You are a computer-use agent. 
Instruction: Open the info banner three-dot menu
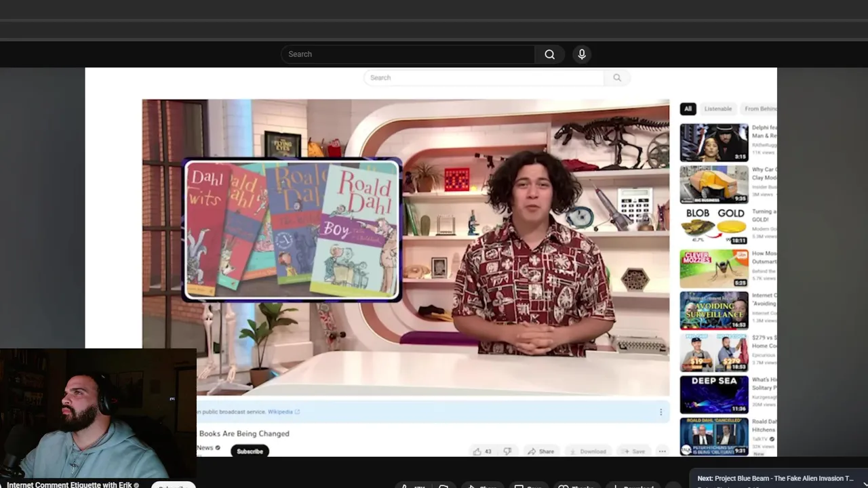pyautogui.click(x=660, y=412)
